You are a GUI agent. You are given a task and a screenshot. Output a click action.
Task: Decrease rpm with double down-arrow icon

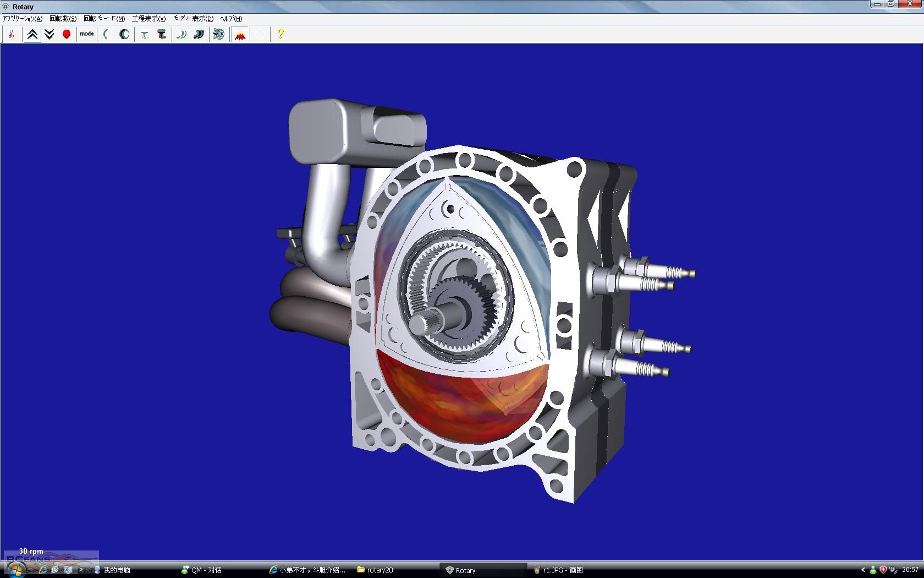coord(50,34)
